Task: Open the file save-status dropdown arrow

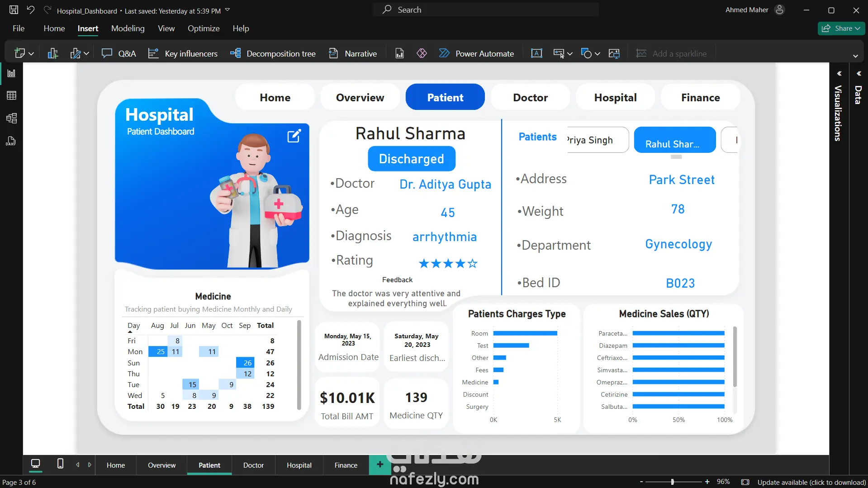Action: pyautogui.click(x=228, y=10)
